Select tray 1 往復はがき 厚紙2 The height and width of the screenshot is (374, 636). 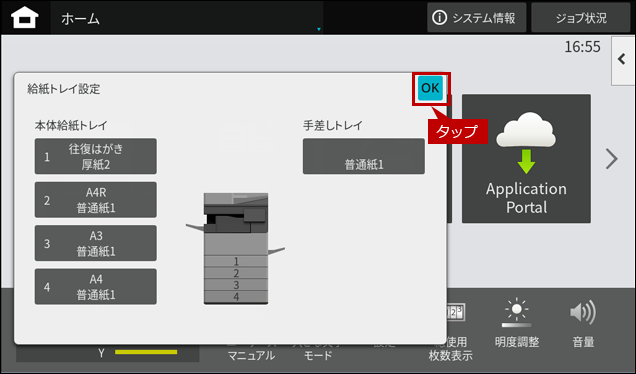click(x=96, y=156)
